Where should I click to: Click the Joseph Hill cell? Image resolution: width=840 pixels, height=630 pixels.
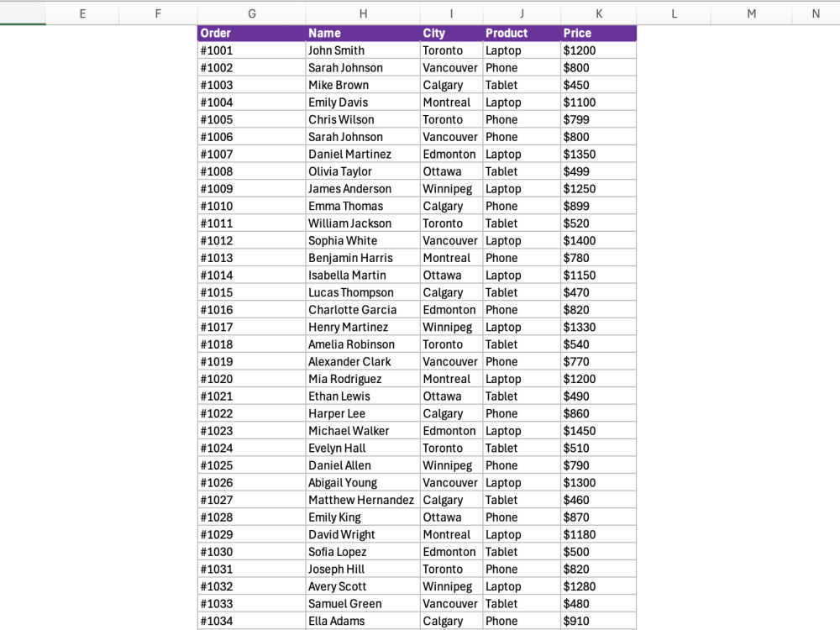coord(363,569)
